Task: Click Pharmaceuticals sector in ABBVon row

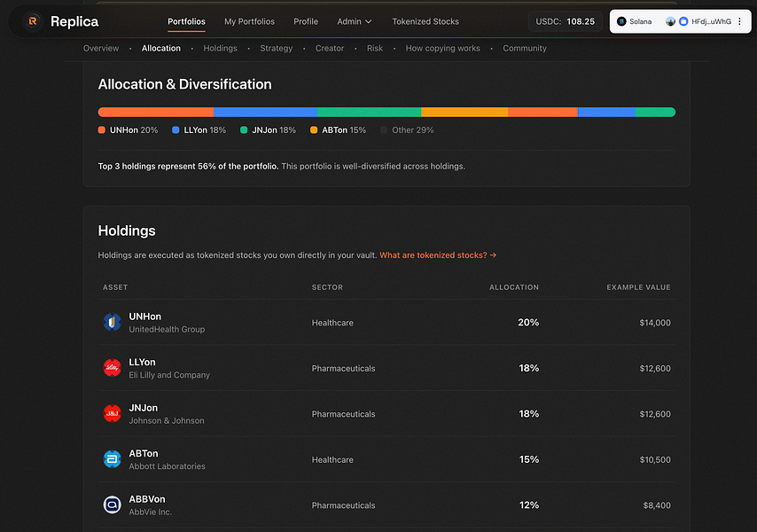Action: (343, 505)
